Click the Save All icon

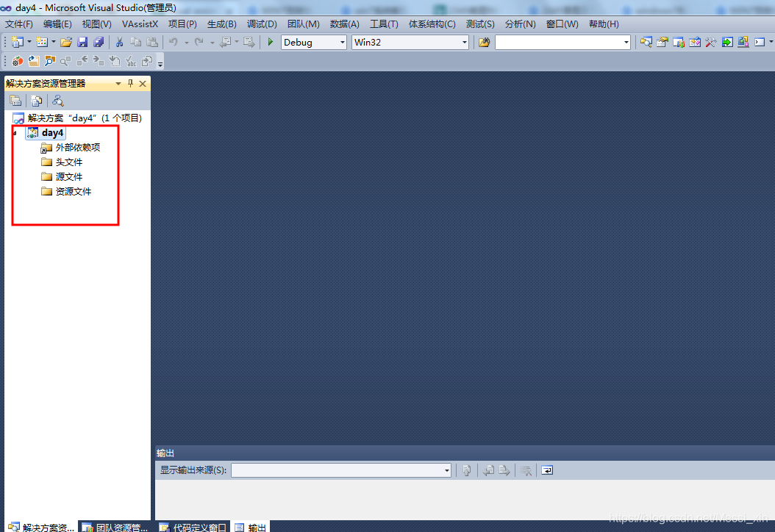pos(99,42)
